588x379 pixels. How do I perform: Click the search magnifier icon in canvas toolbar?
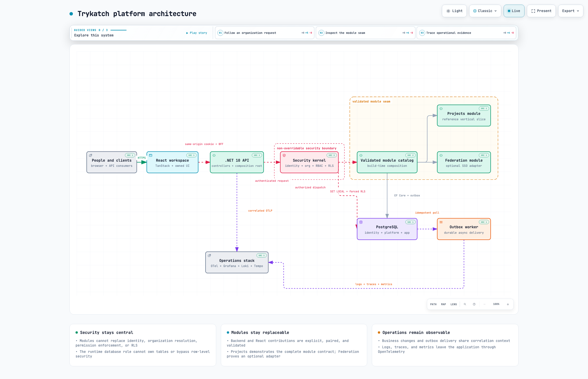465,304
